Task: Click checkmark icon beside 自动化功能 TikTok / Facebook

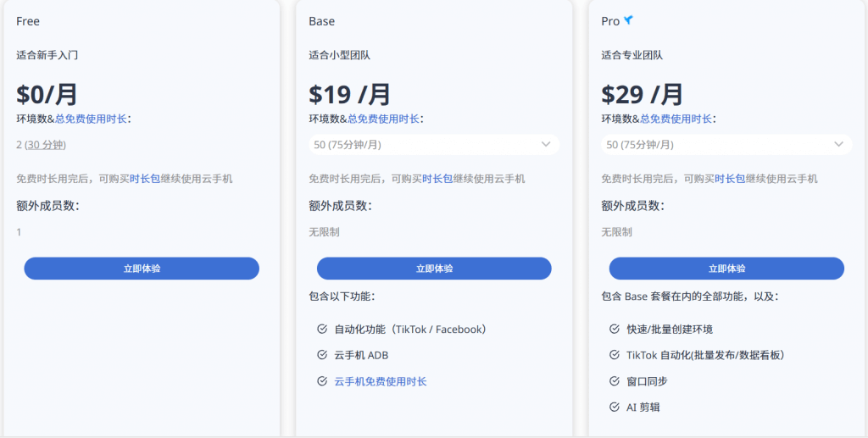Action: [x=322, y=329]
